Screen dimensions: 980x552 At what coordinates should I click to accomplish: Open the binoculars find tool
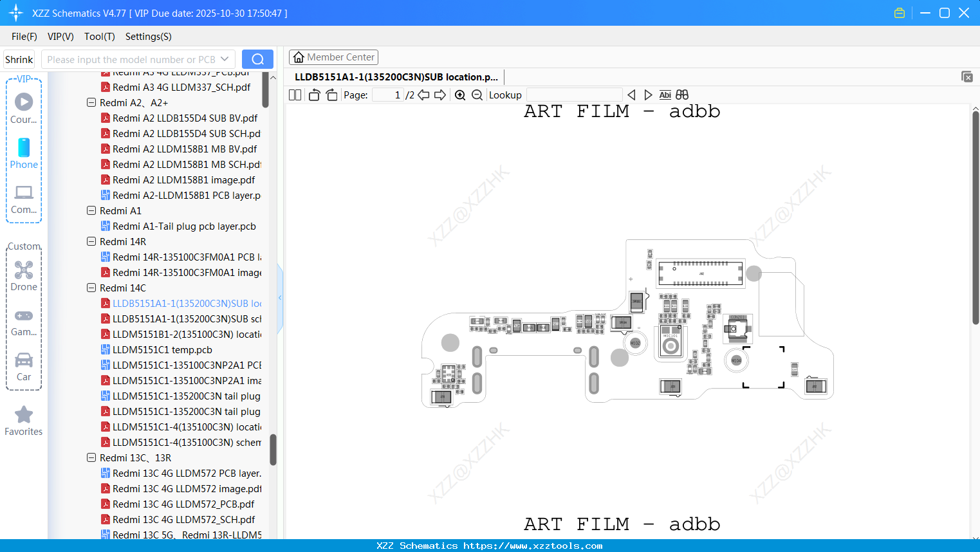pos(681,95)
